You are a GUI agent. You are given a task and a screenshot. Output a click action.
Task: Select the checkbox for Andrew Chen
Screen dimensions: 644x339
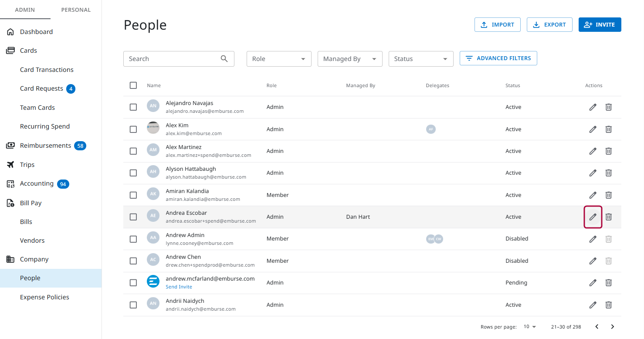point(133,260)
